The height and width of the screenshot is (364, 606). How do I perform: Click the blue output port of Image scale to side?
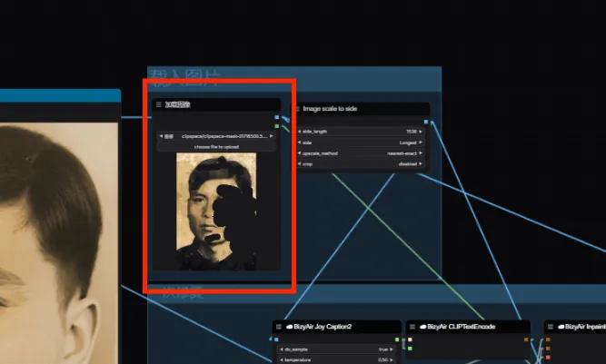(x=425, y=120)
